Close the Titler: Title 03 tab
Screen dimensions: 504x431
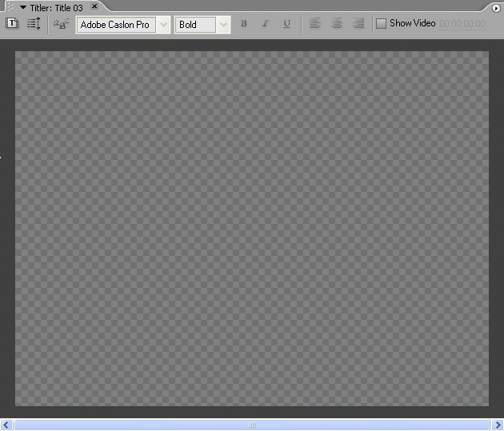[x=94, y=6]
